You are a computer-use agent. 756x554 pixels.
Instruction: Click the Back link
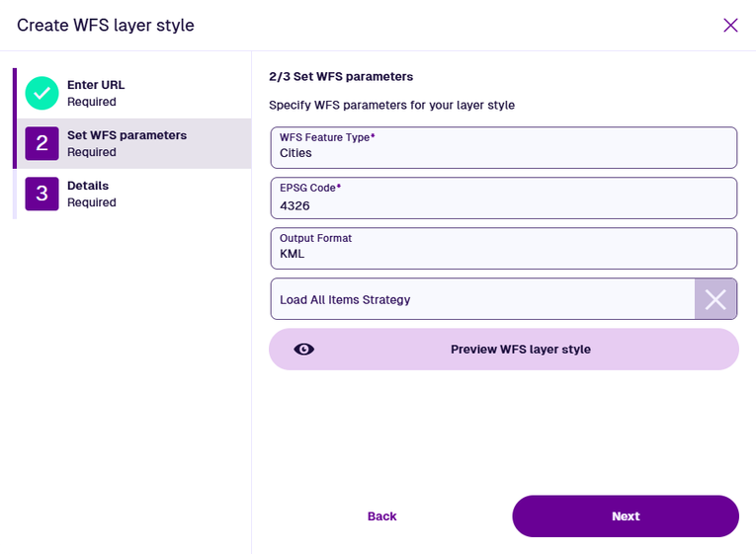(381, 516)
